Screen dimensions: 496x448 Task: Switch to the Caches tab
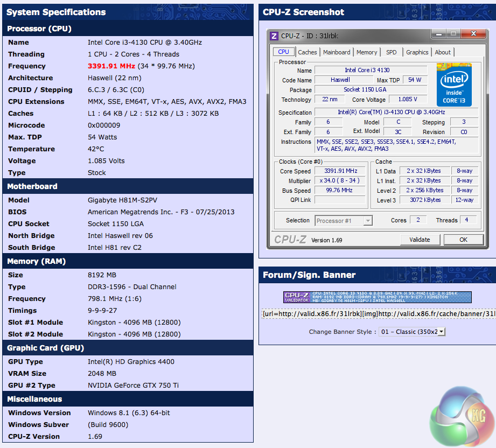(x=308, y=52)
